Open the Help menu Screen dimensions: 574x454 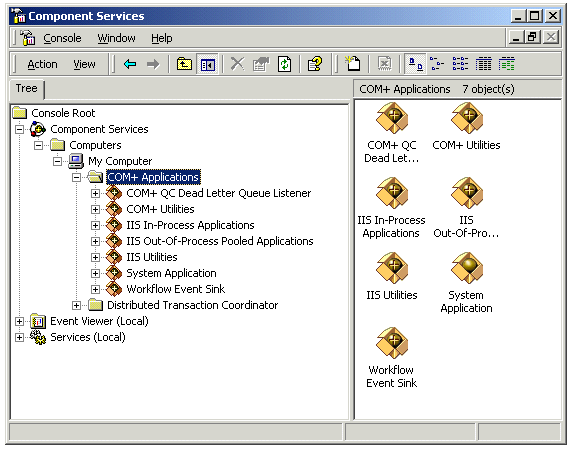pyautogui.click(x=161, y=38)
